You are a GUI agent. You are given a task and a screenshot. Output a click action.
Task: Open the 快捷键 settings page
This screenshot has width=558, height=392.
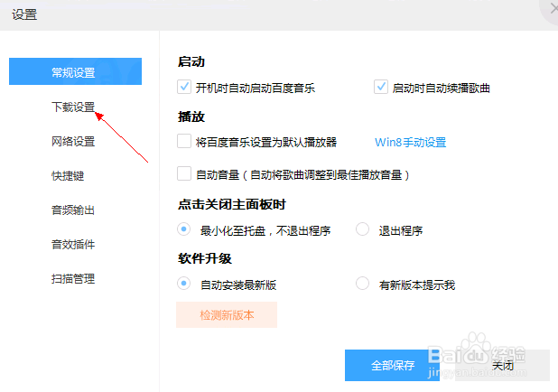pos(68,176)
